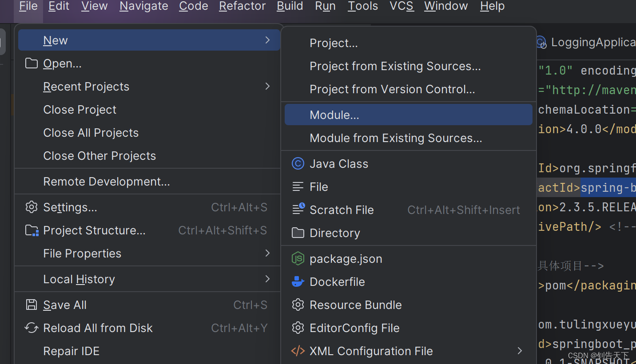
Task: Click the File lines icon
Action: tap(298, 187)
